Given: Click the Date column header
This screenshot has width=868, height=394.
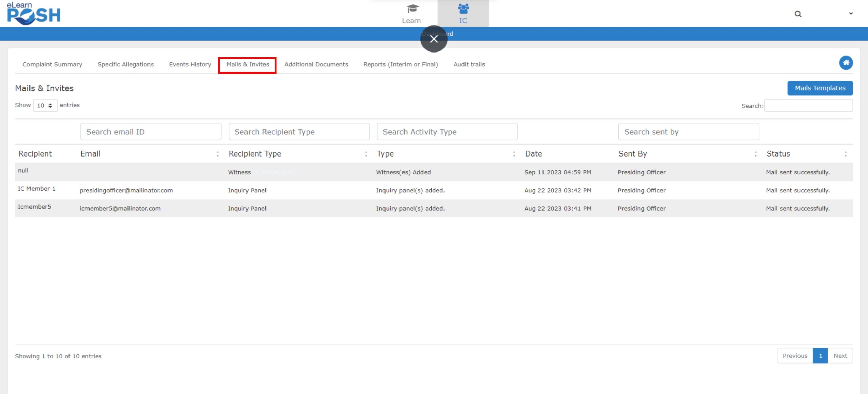Looking at the screenshot, I should pos(533,154).
